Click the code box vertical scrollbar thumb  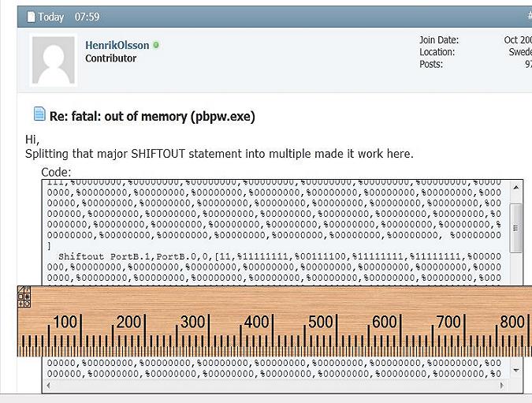[x=516, y=227]
